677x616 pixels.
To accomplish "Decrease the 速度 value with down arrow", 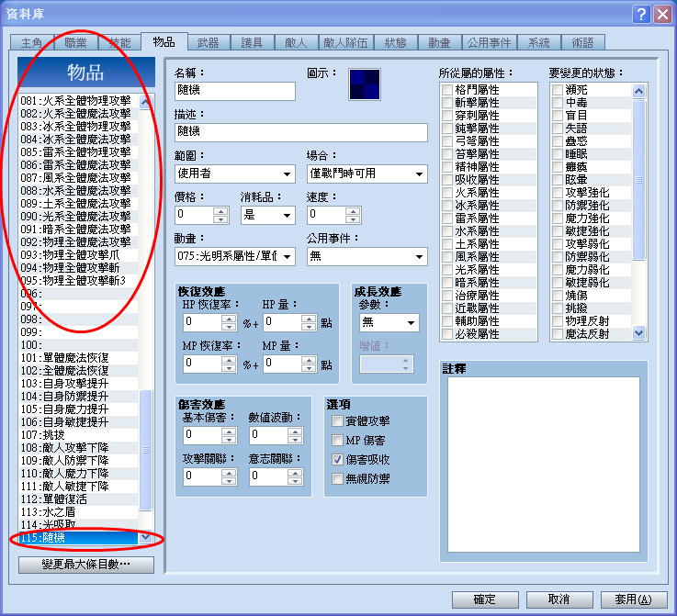I will (x=353, y=219).
